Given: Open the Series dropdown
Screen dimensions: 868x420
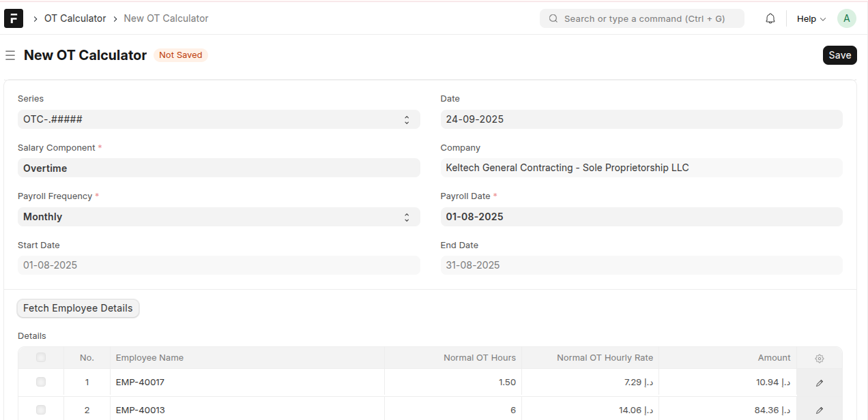Looking at the screenshot, I should (218, 119).
